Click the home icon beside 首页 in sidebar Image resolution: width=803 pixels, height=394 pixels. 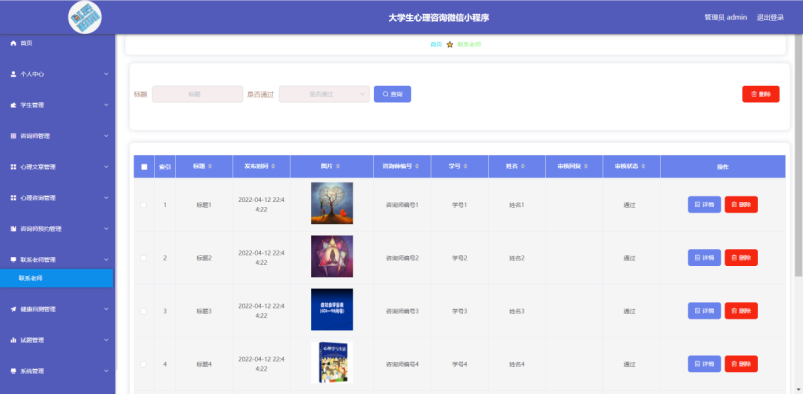13,44
